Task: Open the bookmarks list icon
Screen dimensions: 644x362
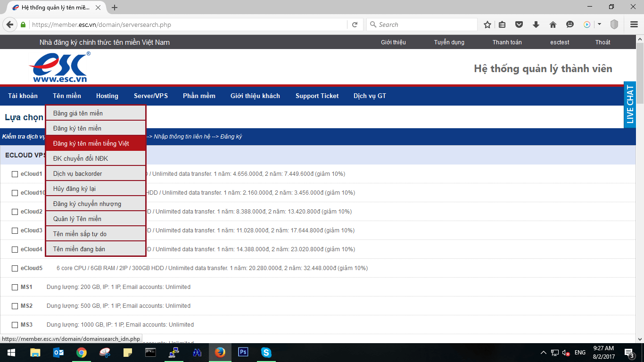Action: [x=502, y=25]
